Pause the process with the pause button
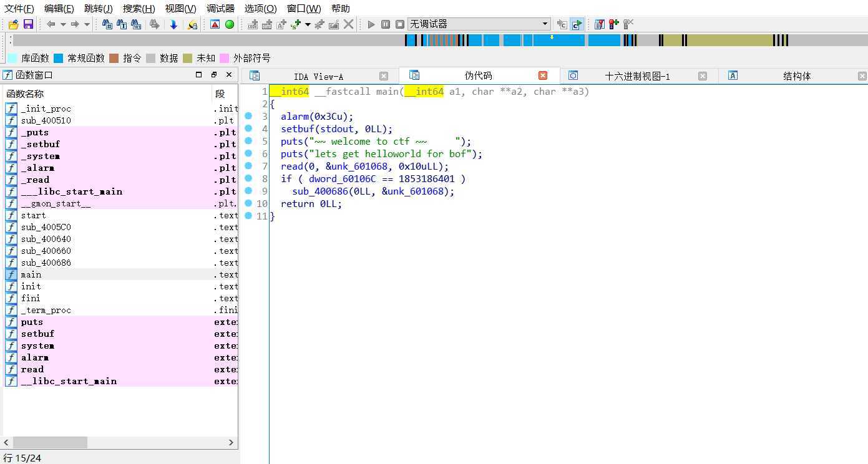 [386, 24]
